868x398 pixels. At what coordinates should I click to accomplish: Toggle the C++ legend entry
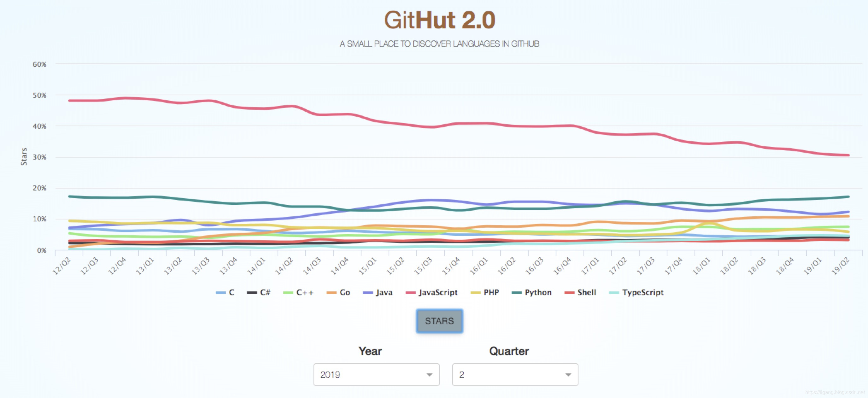(299, 293)
